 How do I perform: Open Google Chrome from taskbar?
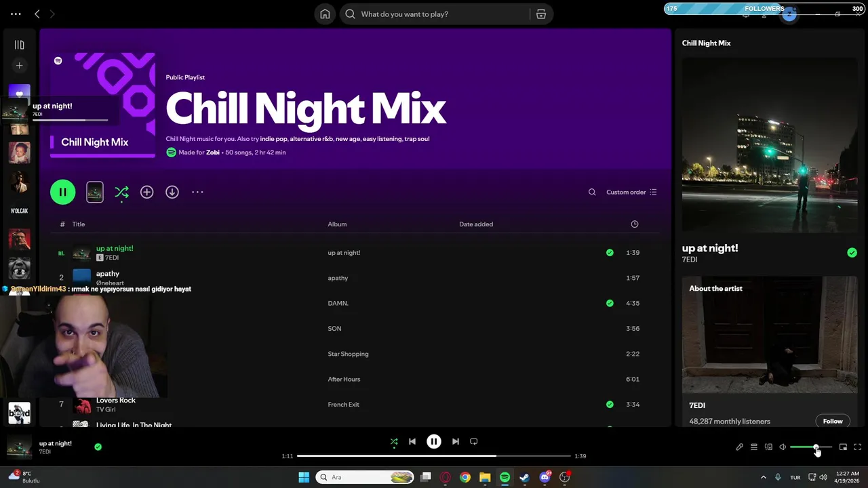tap(465, 477)
